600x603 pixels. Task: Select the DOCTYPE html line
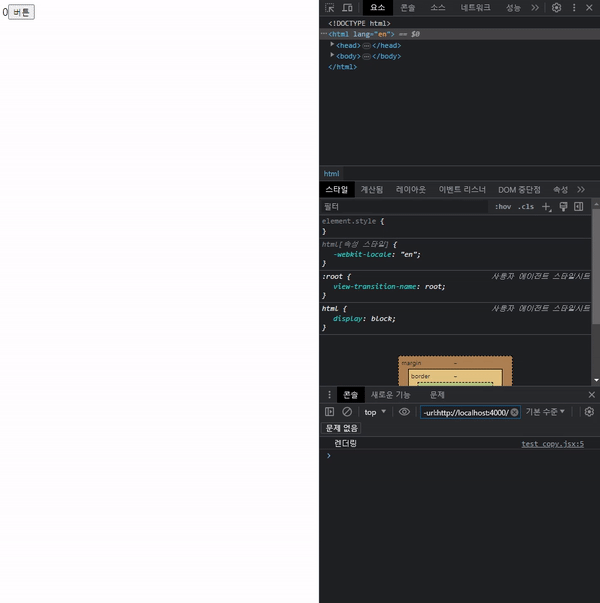(359, 23)
